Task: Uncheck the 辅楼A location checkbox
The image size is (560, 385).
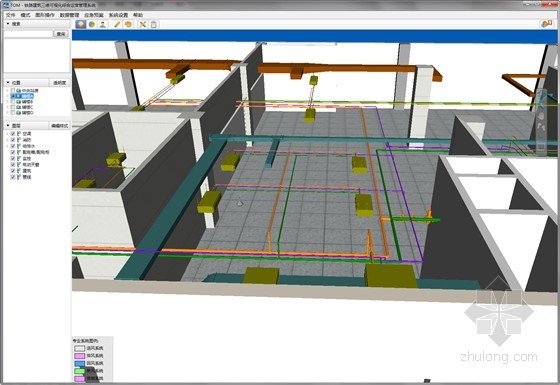Action: click(13, 96)
